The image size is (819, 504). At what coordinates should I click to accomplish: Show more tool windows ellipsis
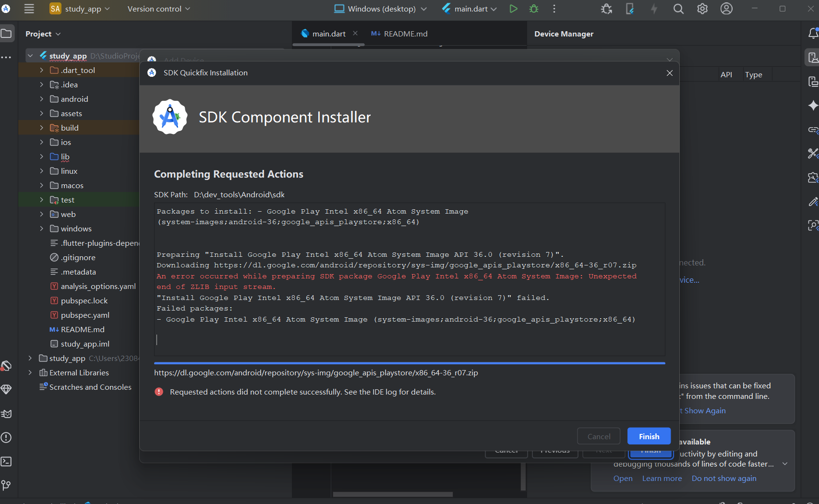point(6,57)
